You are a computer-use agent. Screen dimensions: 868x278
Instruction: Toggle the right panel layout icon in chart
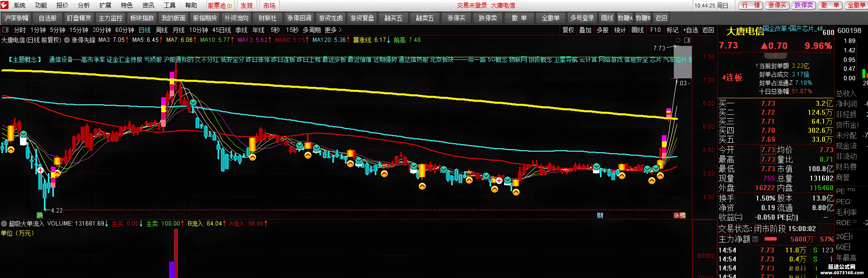[687, 40]
